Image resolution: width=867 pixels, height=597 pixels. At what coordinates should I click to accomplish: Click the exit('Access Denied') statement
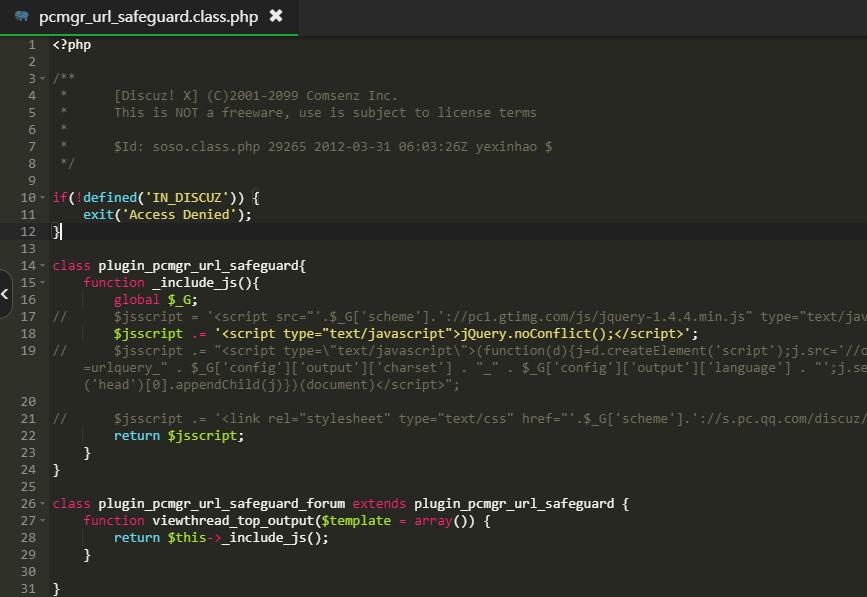tap(167, 214)
